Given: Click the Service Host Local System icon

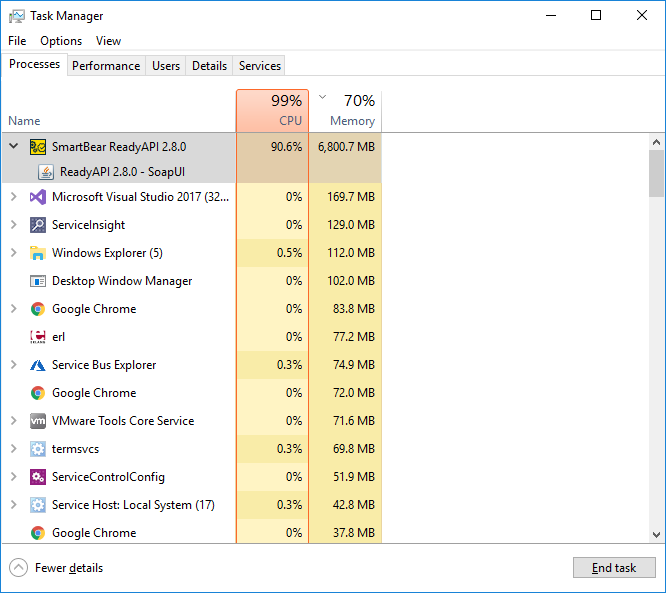Looking at the screenshot, I should (38, 505).
